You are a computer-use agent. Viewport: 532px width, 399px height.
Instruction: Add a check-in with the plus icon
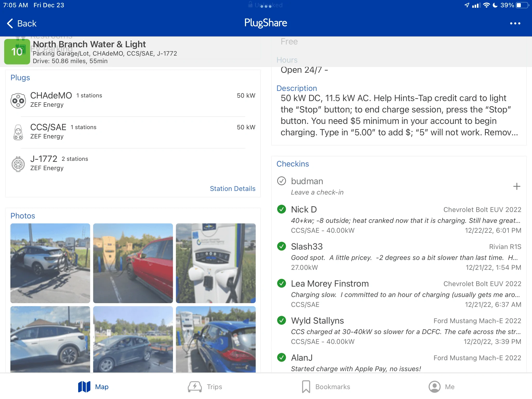click(517, 186)
